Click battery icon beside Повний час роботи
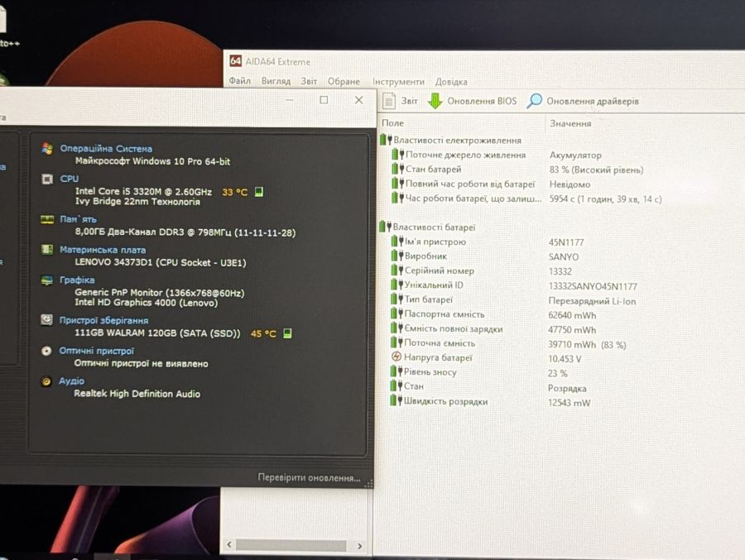The width and height of the screenshot is (745, 560). click(x=397, y=184)
